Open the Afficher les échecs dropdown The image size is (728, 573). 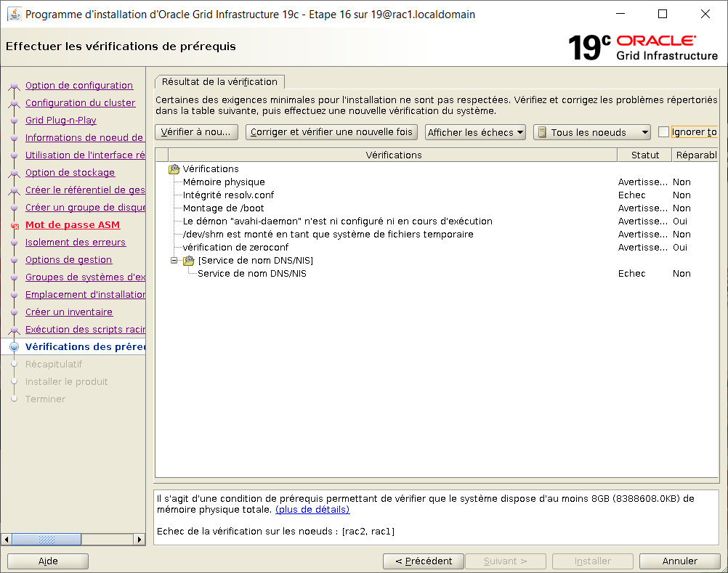pyautogui.click(x=475, y=132)
